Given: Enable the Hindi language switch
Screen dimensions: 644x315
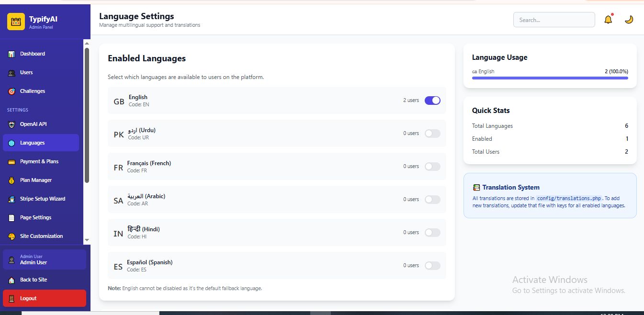Looking at the screenshot, I should pyautogui.click(x=432, y=233).
